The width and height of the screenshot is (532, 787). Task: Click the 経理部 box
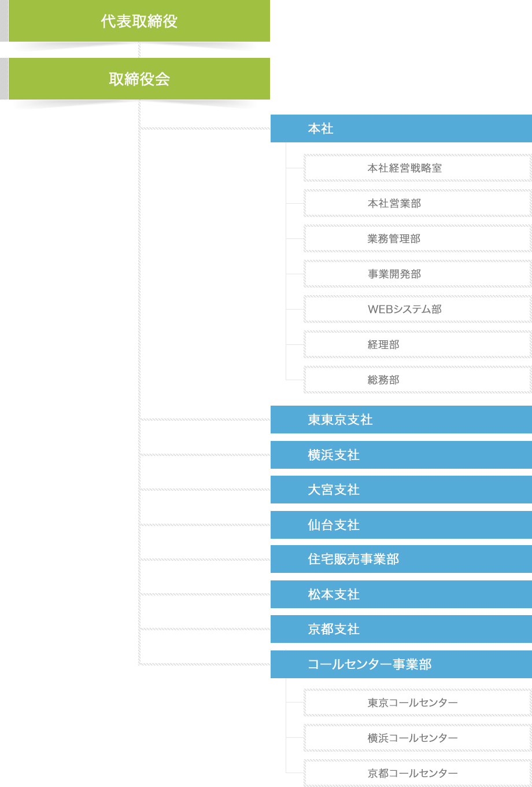[418, 344]
